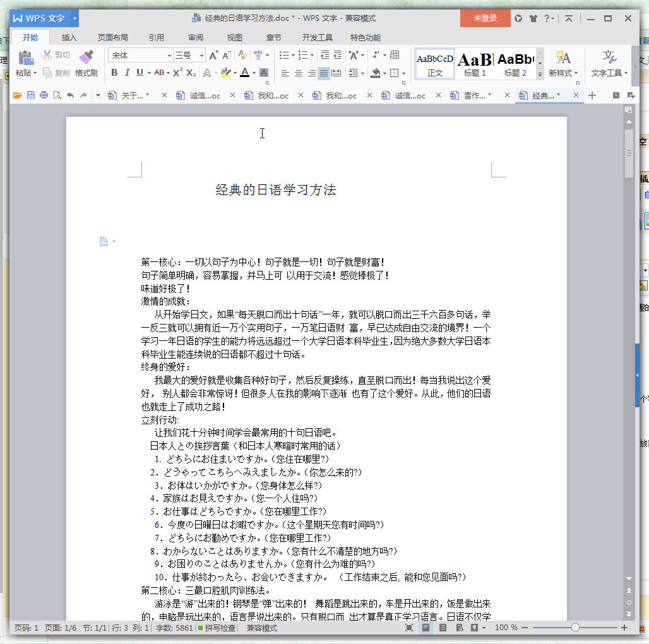Click distributed alignment icon

[336, 73]
